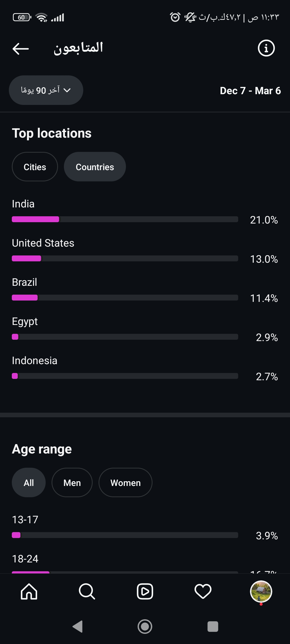Screen dimensions: 290x644
Task: Switch to the Cities tab
Action: pos(35,167)
